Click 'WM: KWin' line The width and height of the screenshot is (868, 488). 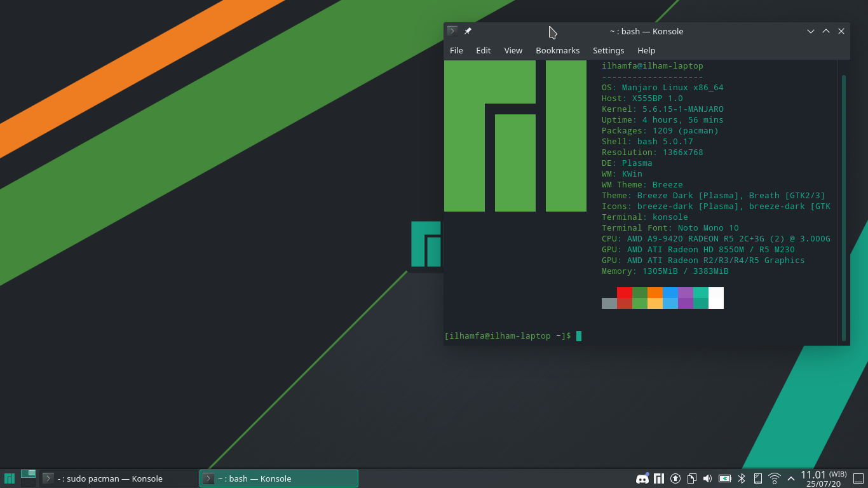[622, 173]
